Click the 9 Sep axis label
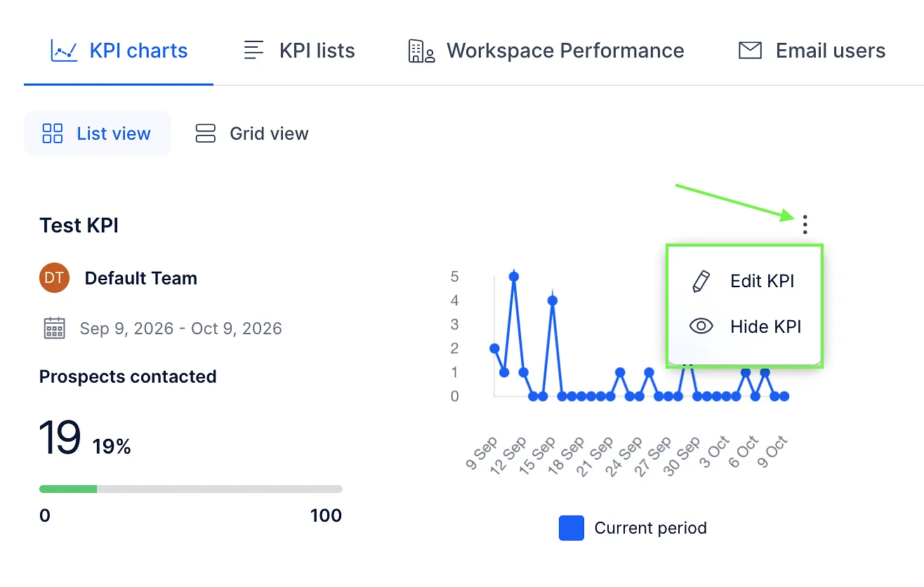The image size is (924, 587). point(482,453)
